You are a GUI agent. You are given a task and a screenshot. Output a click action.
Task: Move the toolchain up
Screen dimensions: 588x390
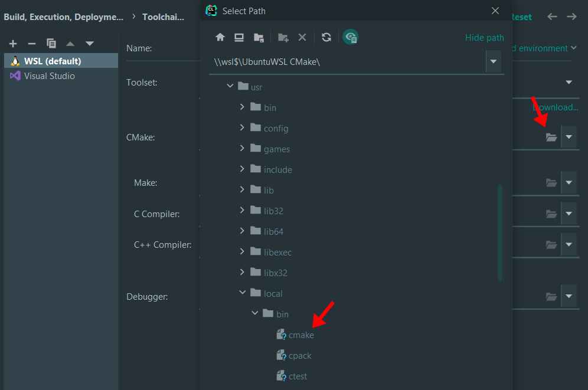[70, 44]
